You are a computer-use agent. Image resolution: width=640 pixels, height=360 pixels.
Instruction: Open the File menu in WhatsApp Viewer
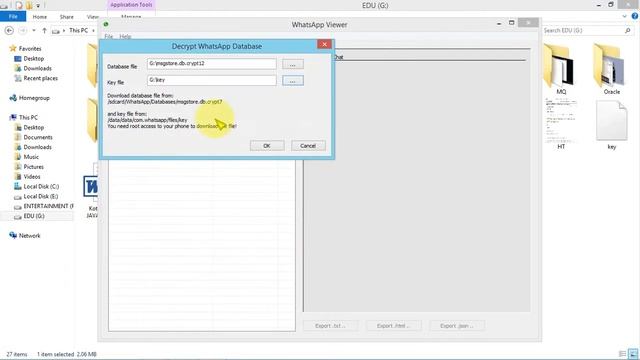pyautogui.click(x=109, y=36)
